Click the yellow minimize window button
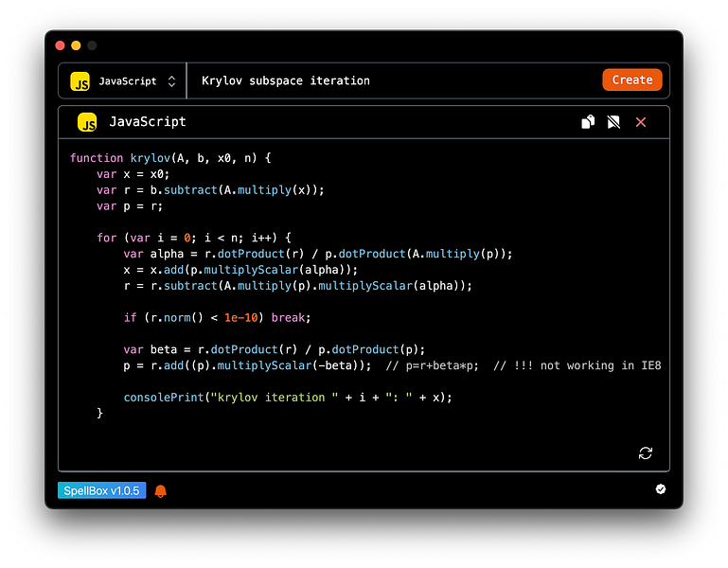The height and width of the screenshot is (568, 728). [76, 45]
